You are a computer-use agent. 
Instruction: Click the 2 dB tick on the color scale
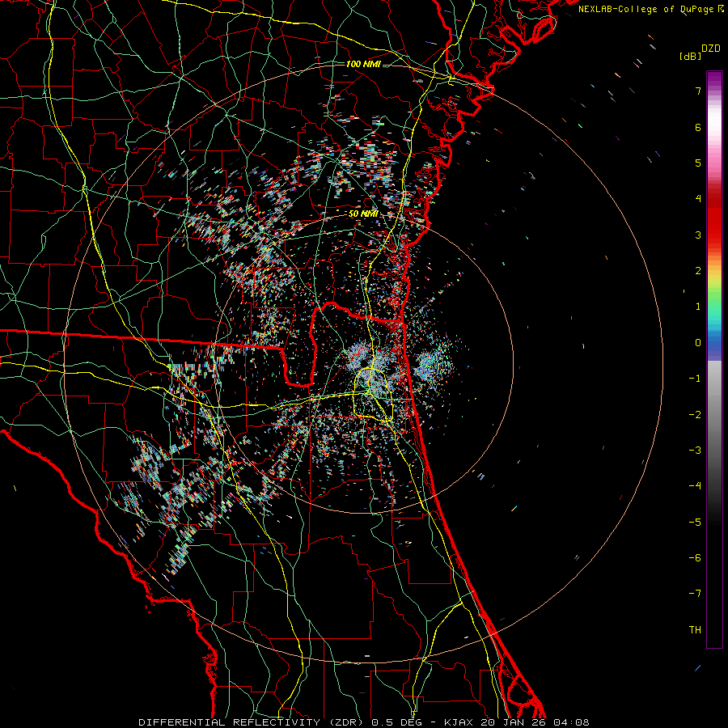pyautogui.click(x=698, y=271)
